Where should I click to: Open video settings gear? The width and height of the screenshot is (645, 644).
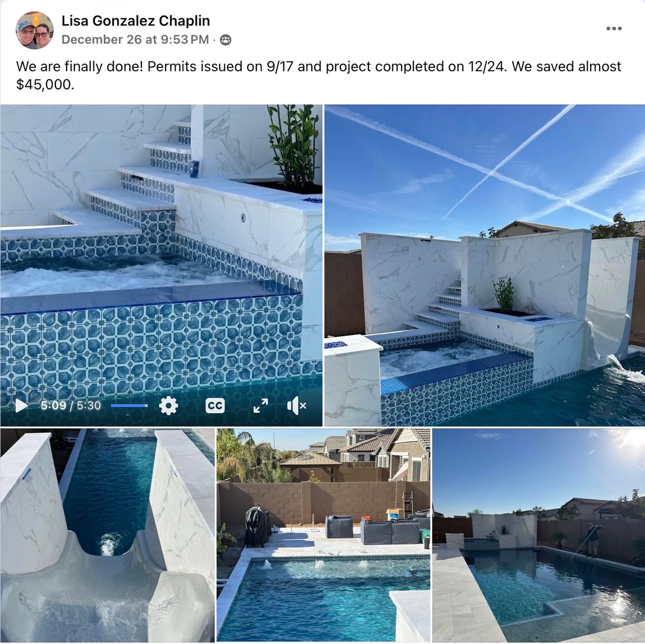[x=168, y=406]
